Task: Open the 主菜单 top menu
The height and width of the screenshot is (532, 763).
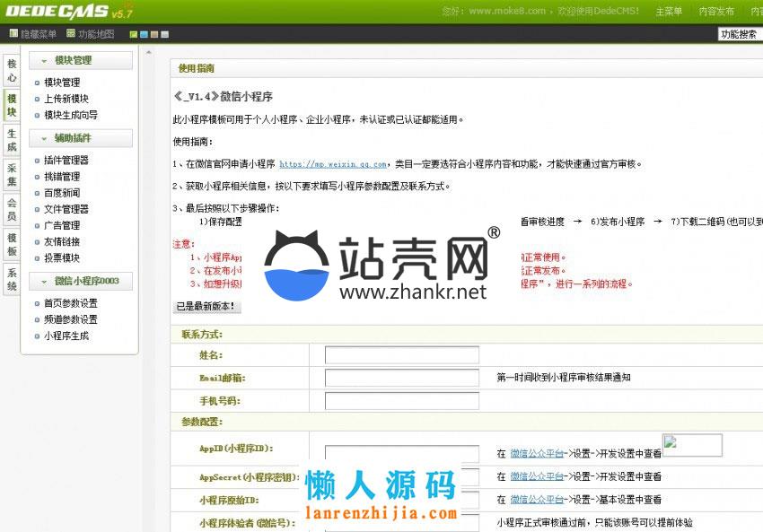Action: (669, 12)
